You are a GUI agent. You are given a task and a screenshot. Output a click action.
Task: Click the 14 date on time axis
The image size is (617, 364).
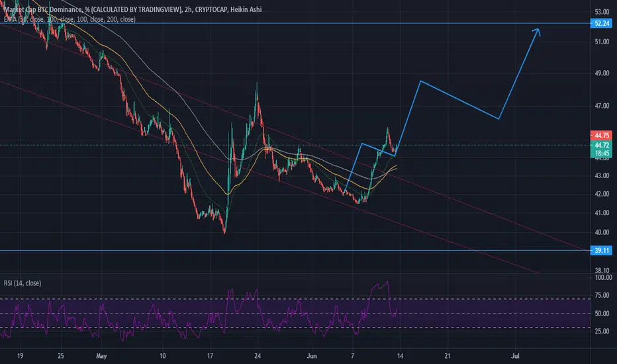pyautogui.click(x=400, y=356)
